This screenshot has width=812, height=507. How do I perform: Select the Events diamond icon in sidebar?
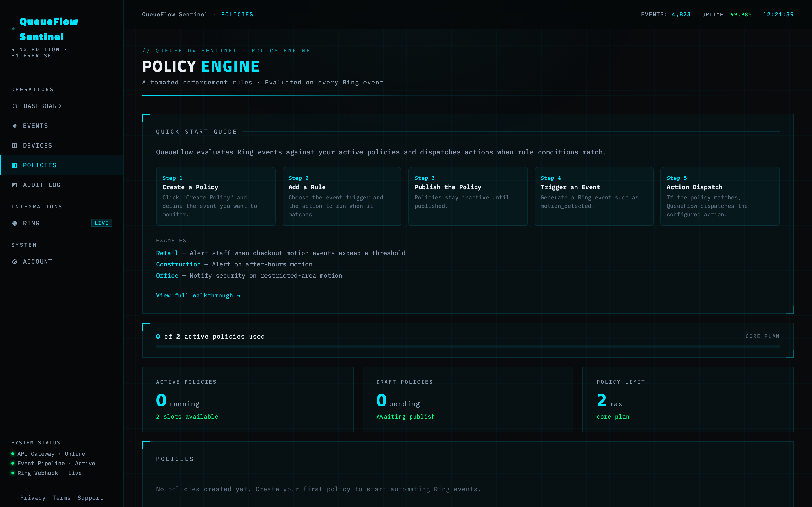click(x=15, y=126)
